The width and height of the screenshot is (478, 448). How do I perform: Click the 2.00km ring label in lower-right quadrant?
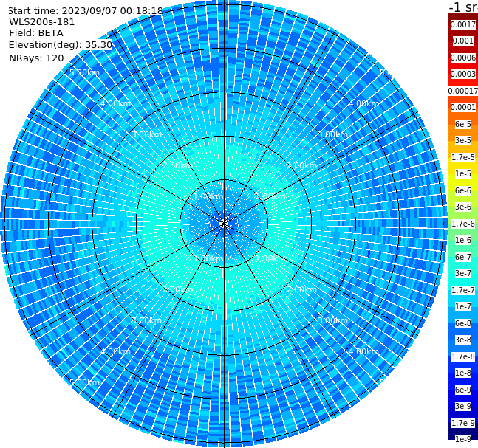tap(301, 289)
